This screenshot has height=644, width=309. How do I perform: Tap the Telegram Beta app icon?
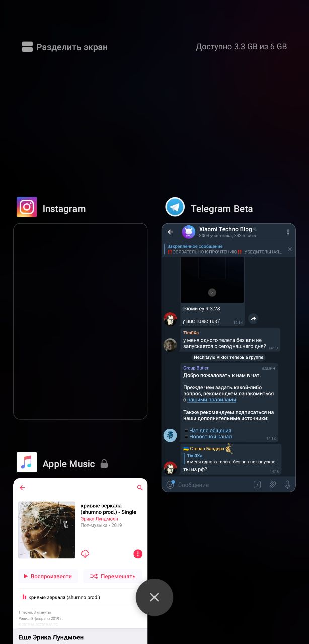[x=175, y=207]
